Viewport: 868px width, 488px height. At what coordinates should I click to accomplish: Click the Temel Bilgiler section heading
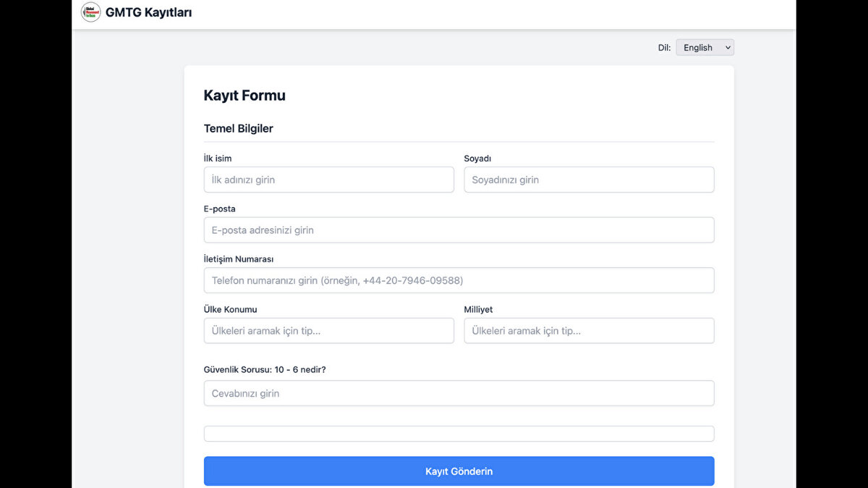[x=238, y=129]
